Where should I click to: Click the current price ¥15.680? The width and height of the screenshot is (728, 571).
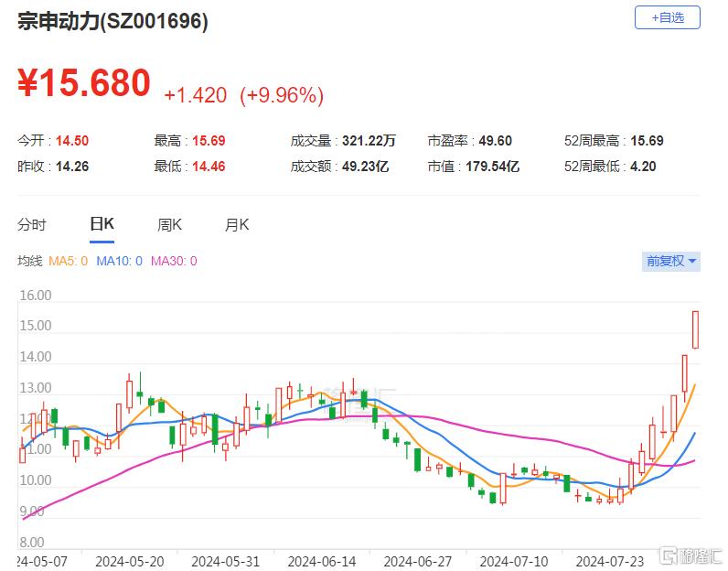[x=84, y=82]
